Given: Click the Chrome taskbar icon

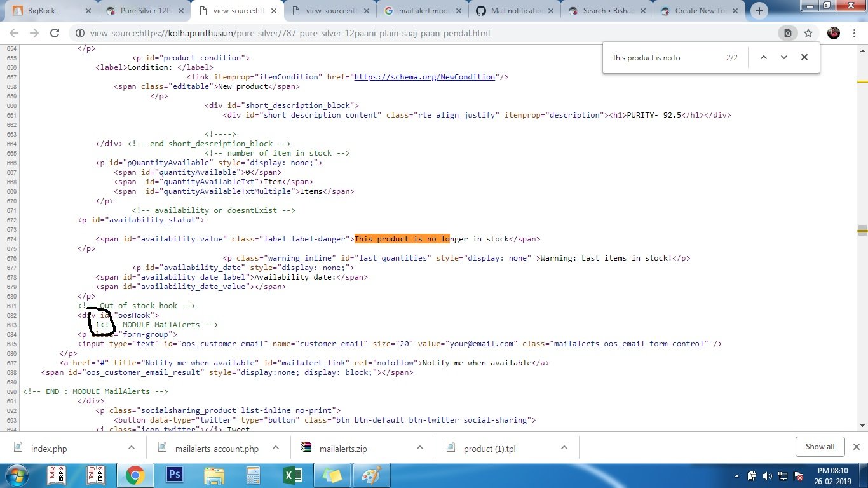Looking at the screenshot, I should click(135, 475).
